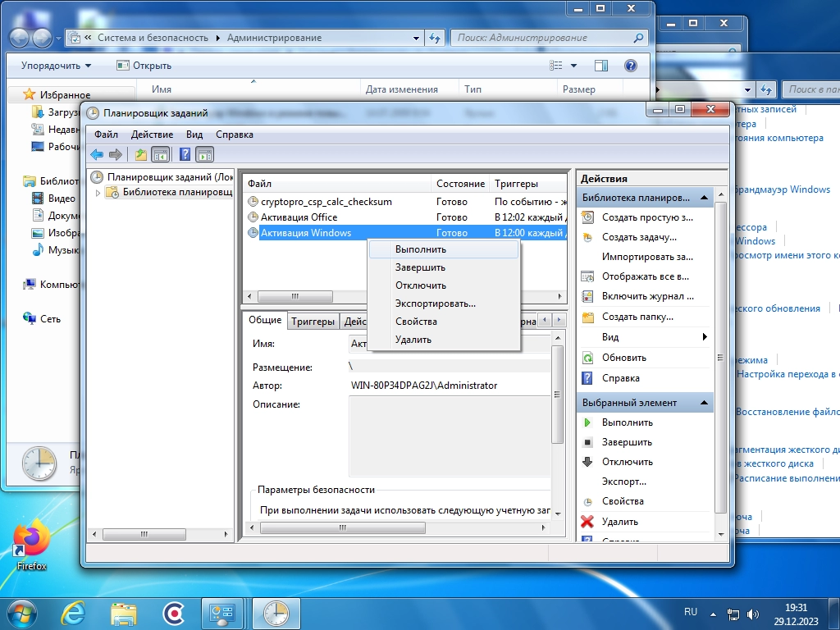Switch to the 'Триггеры' tab

[313, 322]
